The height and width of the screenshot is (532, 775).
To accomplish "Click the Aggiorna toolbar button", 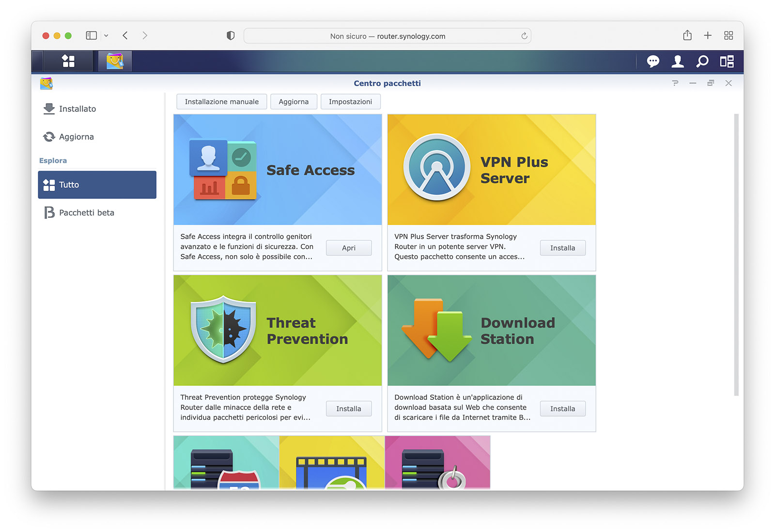I will point(294,102).
